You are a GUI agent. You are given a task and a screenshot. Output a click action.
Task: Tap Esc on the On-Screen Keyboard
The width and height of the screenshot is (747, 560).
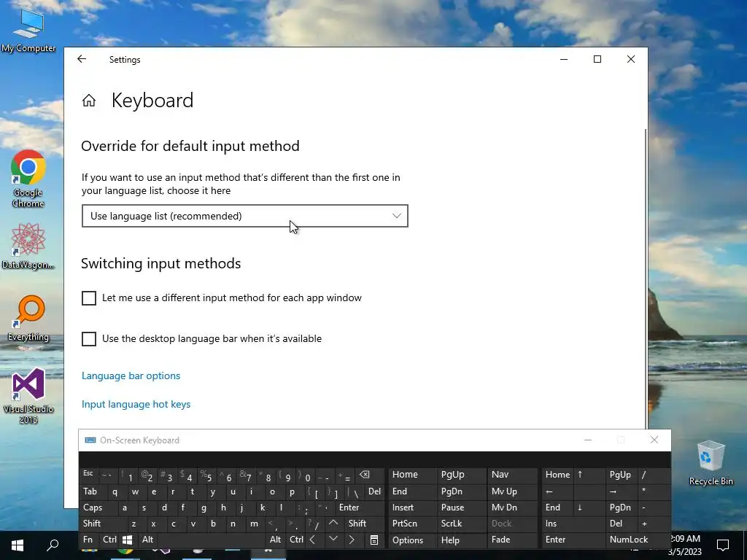coord(88,474)
